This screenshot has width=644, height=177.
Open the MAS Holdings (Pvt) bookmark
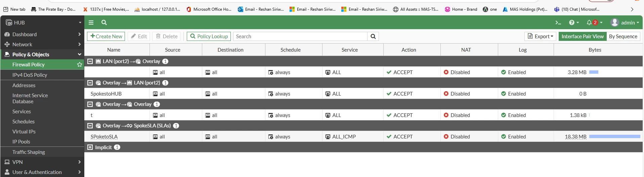pyautogui.click(x=525, y=9)
